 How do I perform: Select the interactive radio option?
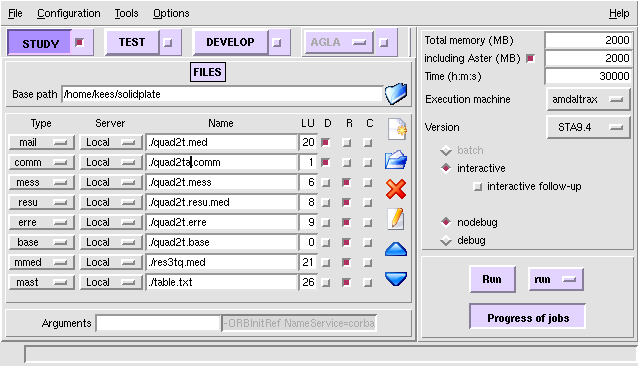446,168
